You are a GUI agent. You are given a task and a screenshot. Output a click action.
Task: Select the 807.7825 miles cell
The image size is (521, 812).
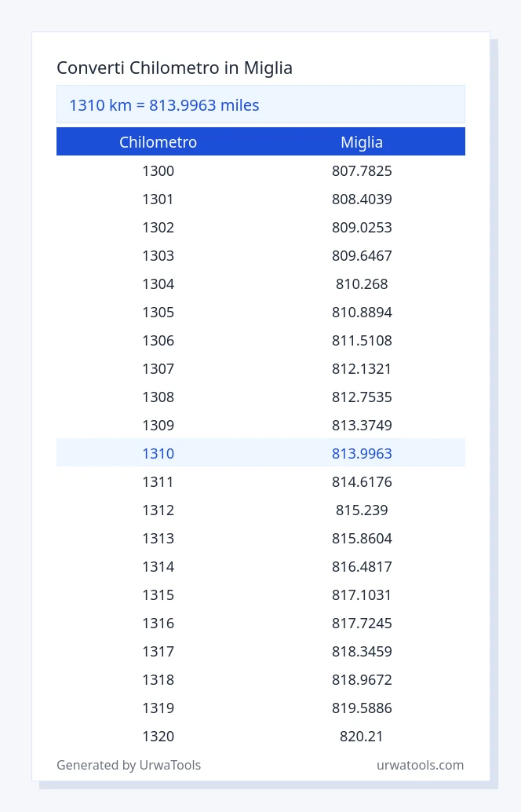(362, 171)
